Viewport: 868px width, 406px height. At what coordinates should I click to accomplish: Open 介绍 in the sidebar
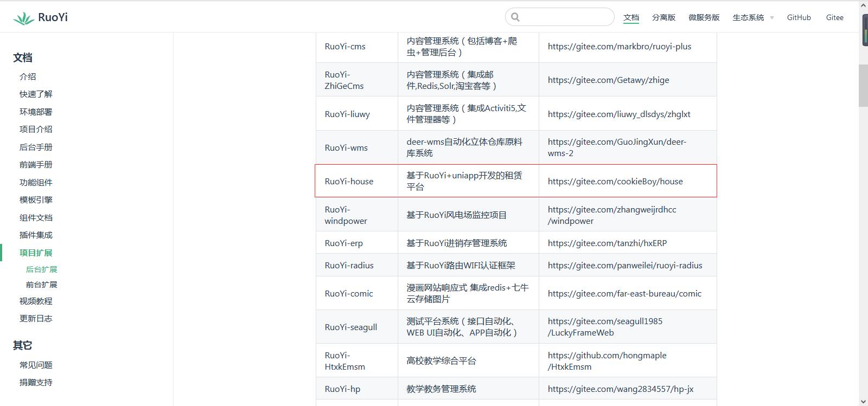click(28, 76)
